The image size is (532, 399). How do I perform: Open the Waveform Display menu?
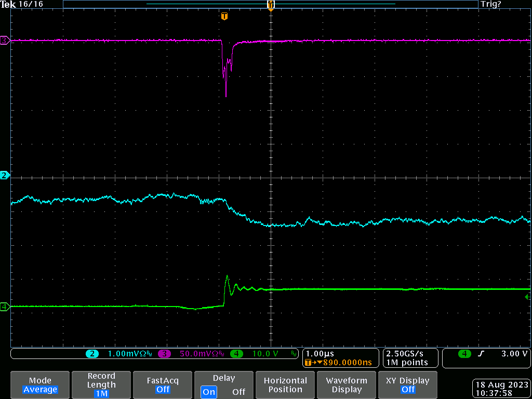[x=347, y=385]
